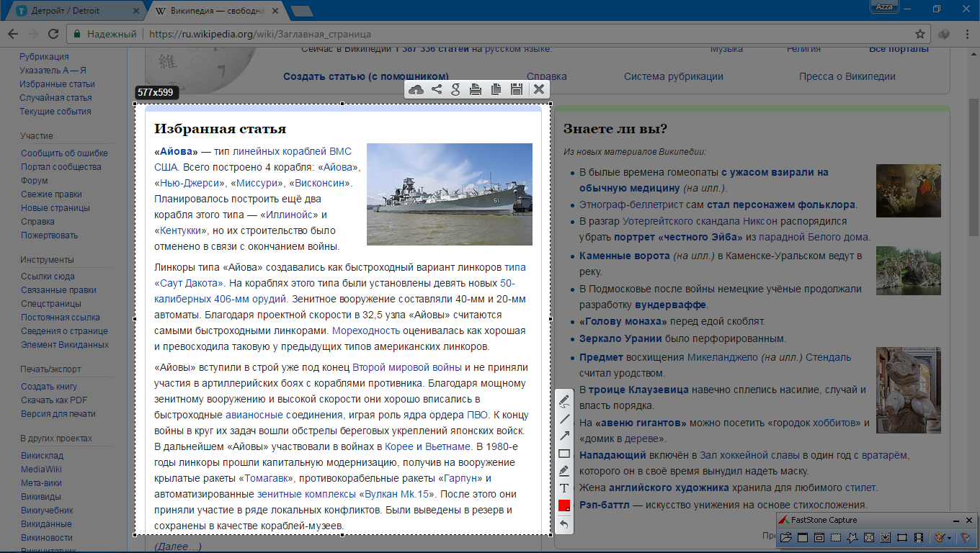Capture active window in FastStone Capture
980x553 pixels.
click(803, 537)
